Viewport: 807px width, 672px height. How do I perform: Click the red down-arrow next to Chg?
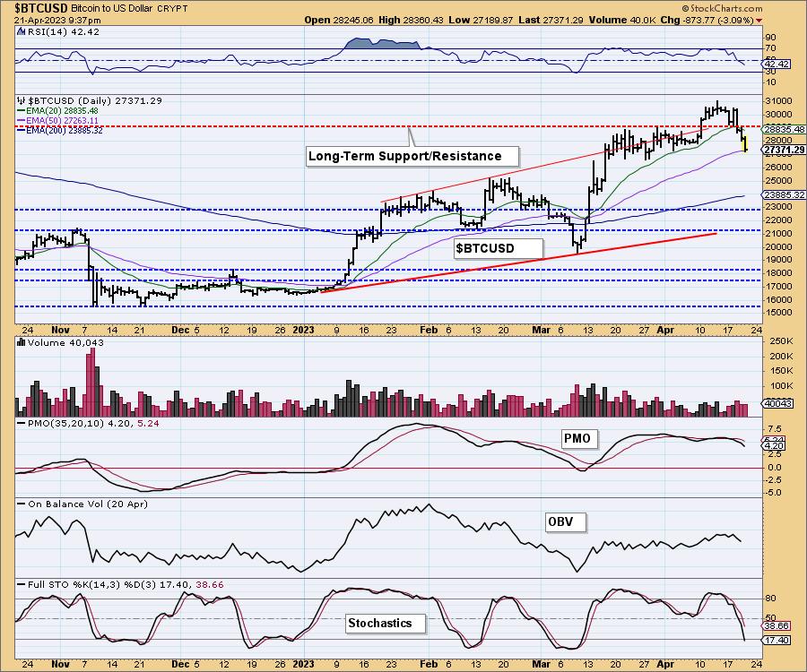point(759,20)
